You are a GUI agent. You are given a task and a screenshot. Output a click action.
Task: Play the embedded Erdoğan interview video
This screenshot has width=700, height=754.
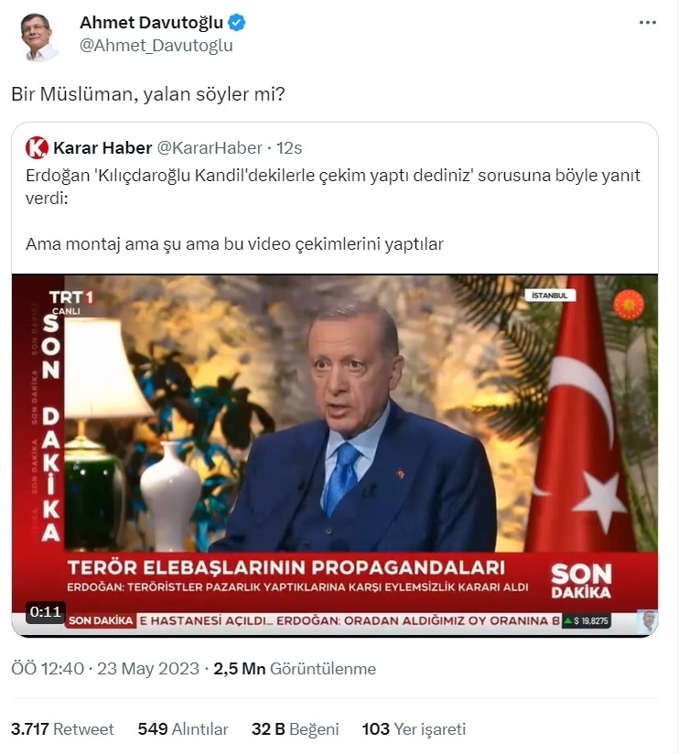click(x=335, y=456)
